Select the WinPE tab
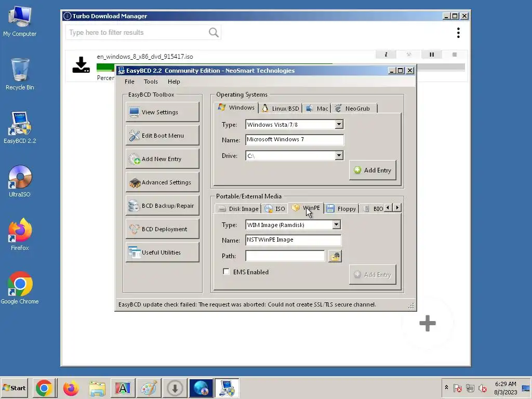The width and height of the screenshot is (532, 399). (306, 208)
